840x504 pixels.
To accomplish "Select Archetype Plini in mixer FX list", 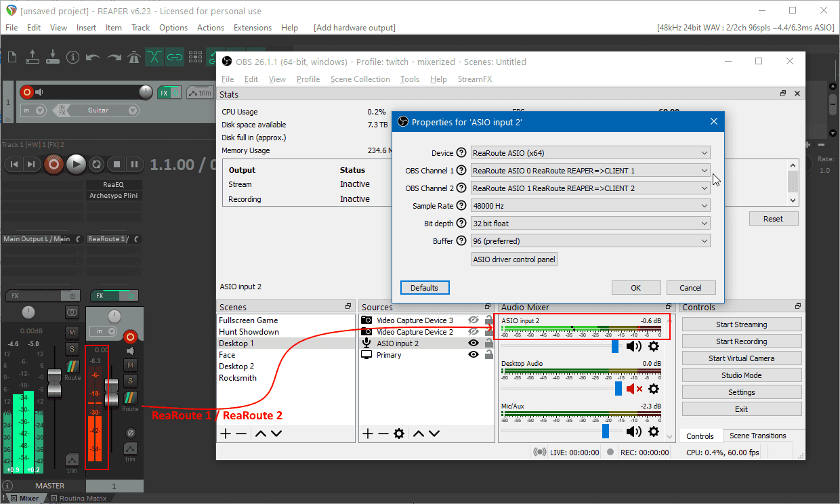I will click(114, 196).
